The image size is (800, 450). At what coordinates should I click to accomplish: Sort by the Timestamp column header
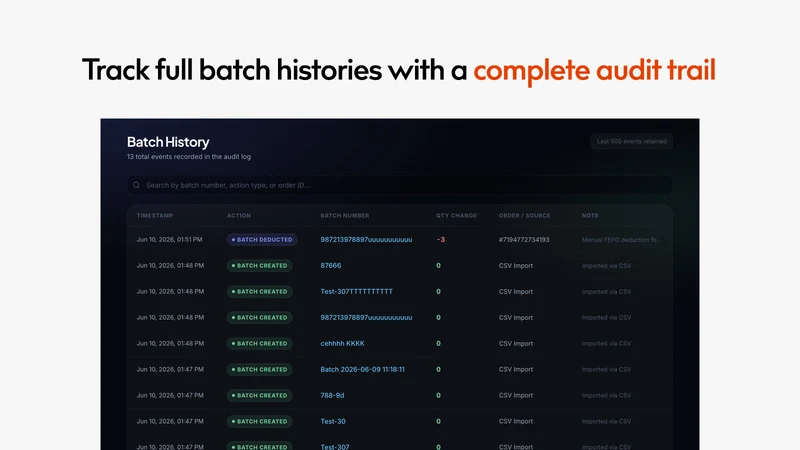tap(155, 215)
